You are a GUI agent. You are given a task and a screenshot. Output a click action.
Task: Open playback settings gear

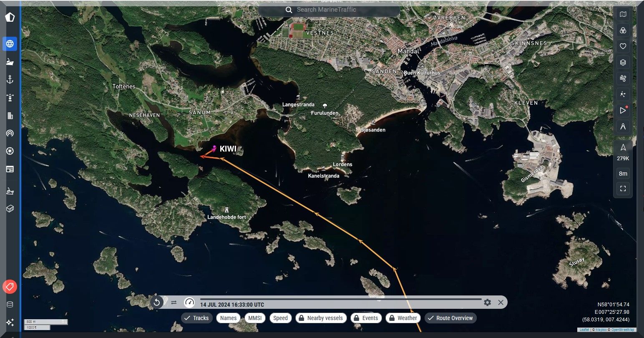pyautogui.click(x=487, y=303)
